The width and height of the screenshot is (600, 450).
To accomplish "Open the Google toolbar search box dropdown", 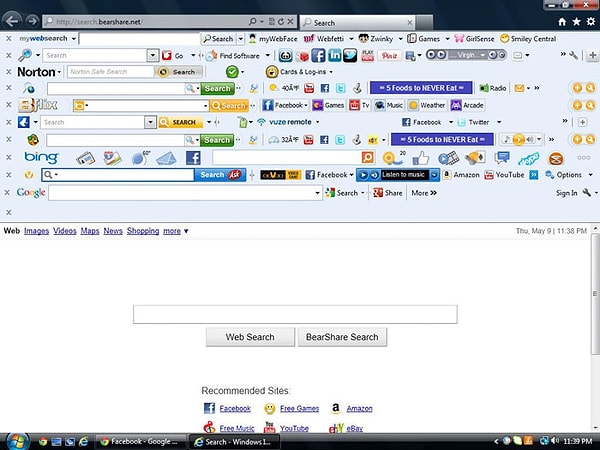I will [x=319, y=192].
